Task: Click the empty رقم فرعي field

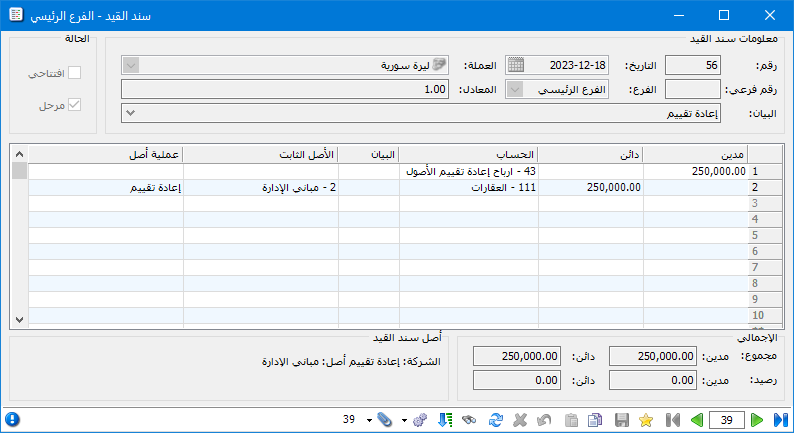Action: click(692, 90)
